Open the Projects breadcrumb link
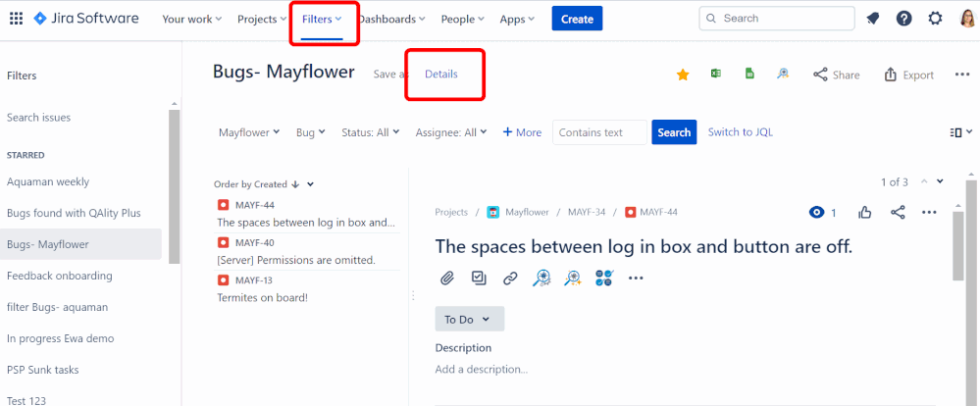Viewport: 980px width, 406px height. pos(451,213)
